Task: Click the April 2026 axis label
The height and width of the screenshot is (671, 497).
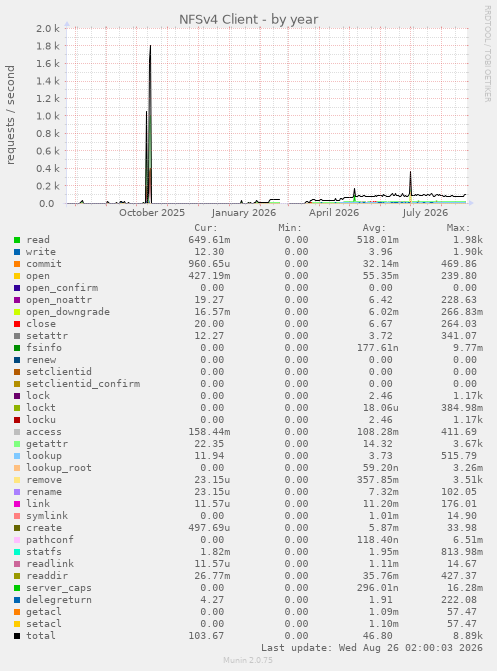Action: pyautogui.click(x=334, y=213)
